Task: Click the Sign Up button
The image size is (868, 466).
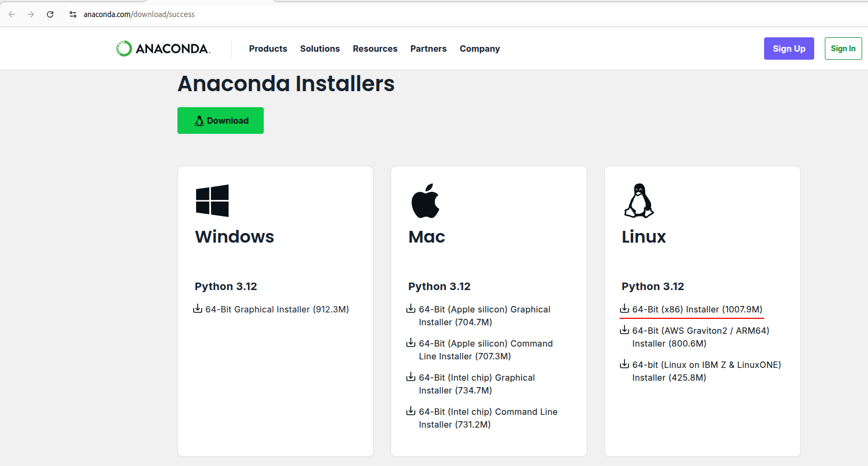Action: point(789,49)
